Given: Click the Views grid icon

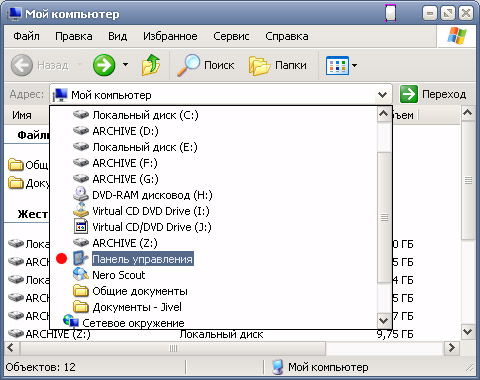Looking at the screenshot, I should pos(337,65).
